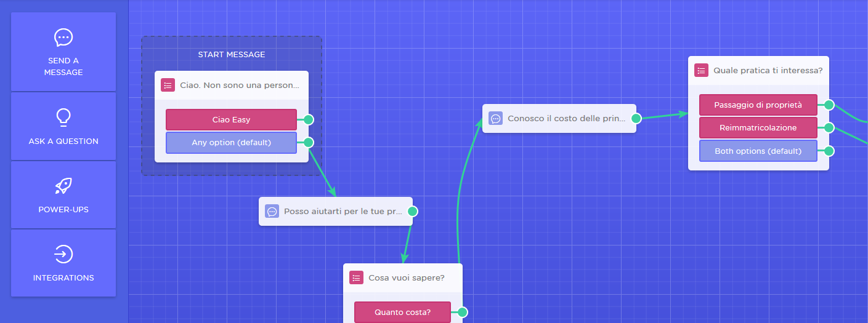This screenshot has height=323, width=868.
Task: Click the list icon on 'Ciao. Non sono una person...' block
Action: click(168, 85)
